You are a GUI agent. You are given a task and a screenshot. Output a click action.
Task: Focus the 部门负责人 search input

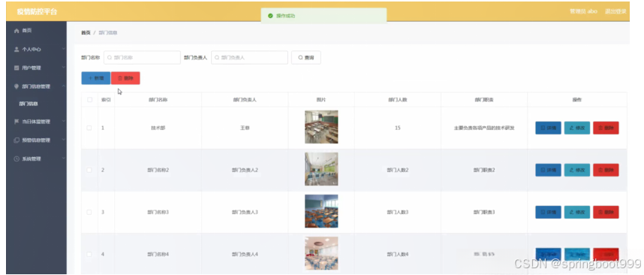(249, 58)
